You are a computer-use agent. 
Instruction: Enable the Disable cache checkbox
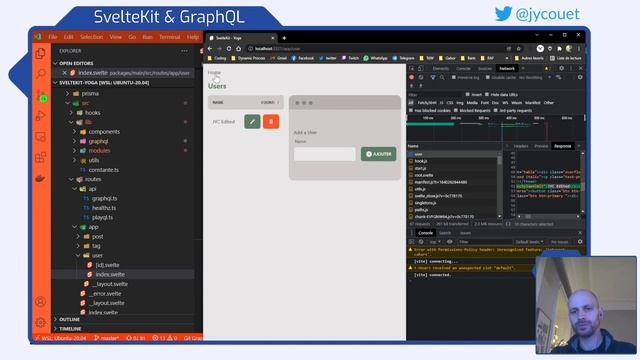487,77
